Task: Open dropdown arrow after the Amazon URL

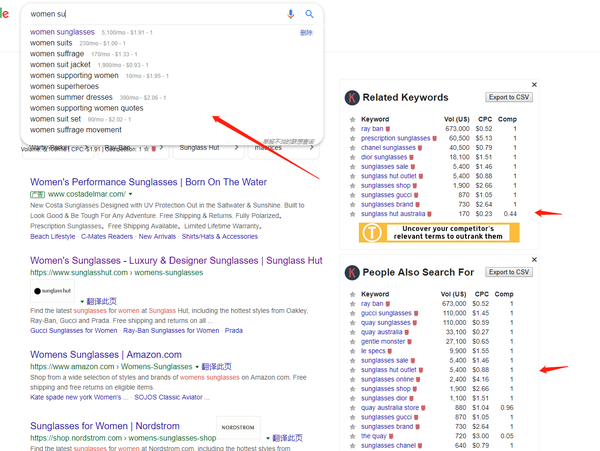Action: point(197,367)
